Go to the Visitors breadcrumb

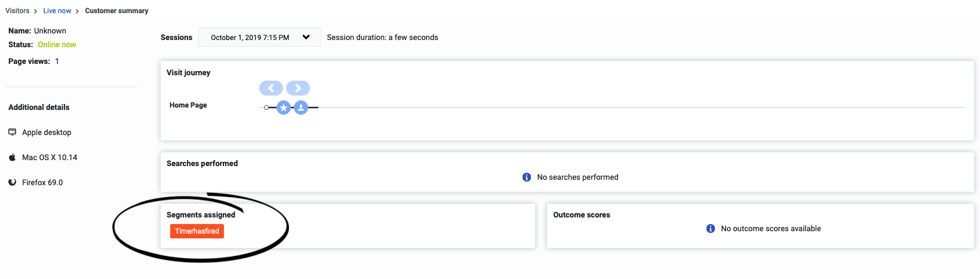[x=17, y=11]
